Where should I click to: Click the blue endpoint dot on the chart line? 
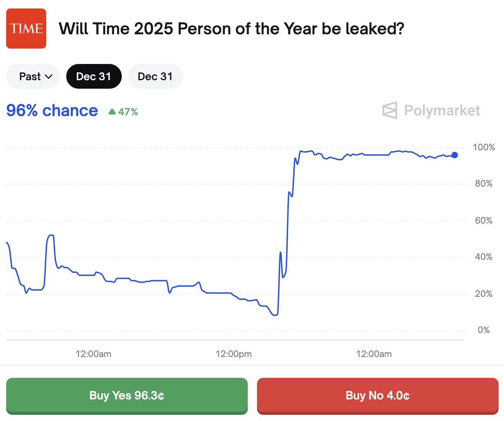455,155
